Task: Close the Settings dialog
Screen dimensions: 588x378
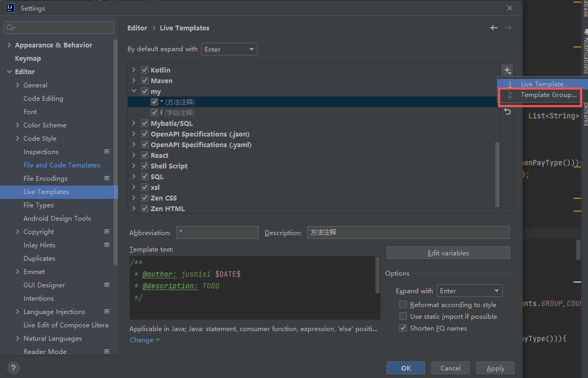Action: [x=510, y=8]
